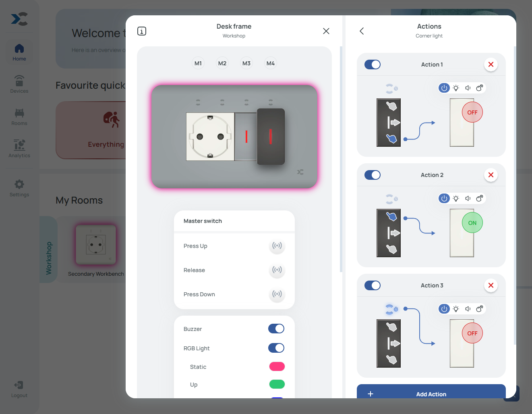Disable the Action 1 toggle
Screen dimensions: 532x414
373,64
